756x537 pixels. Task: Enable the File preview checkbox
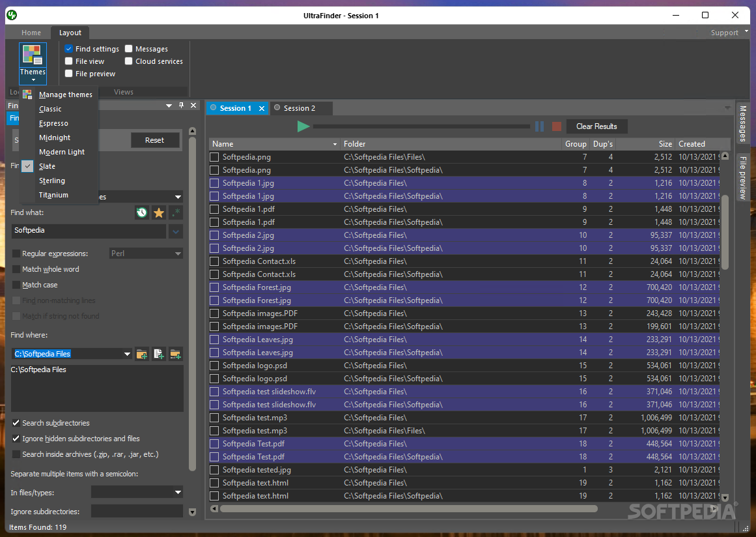tap(69, 74)
